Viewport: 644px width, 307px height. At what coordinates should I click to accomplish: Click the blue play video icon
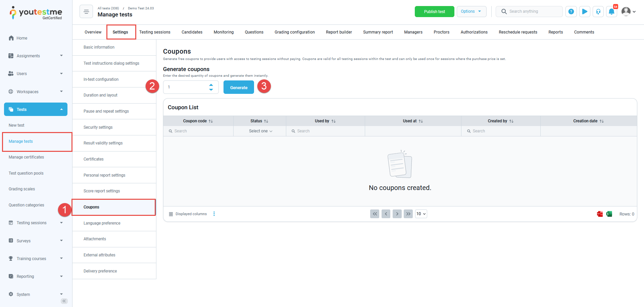[584, 12]
